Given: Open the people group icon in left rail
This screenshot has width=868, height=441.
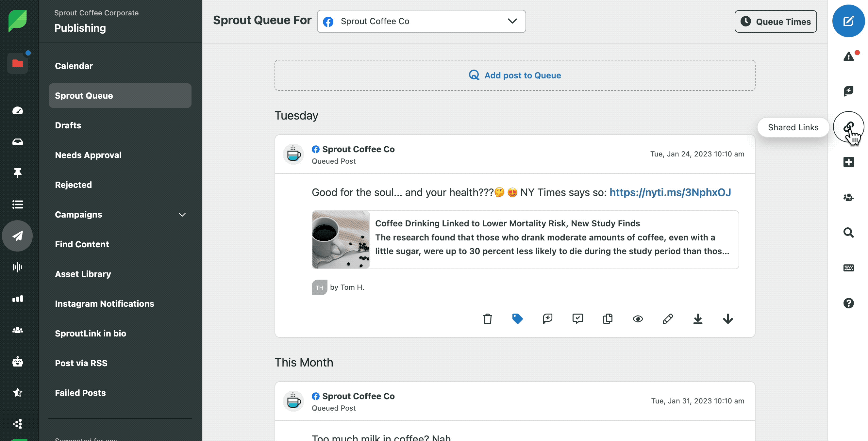Looking at the screenshot, I should tap(18, 330).
